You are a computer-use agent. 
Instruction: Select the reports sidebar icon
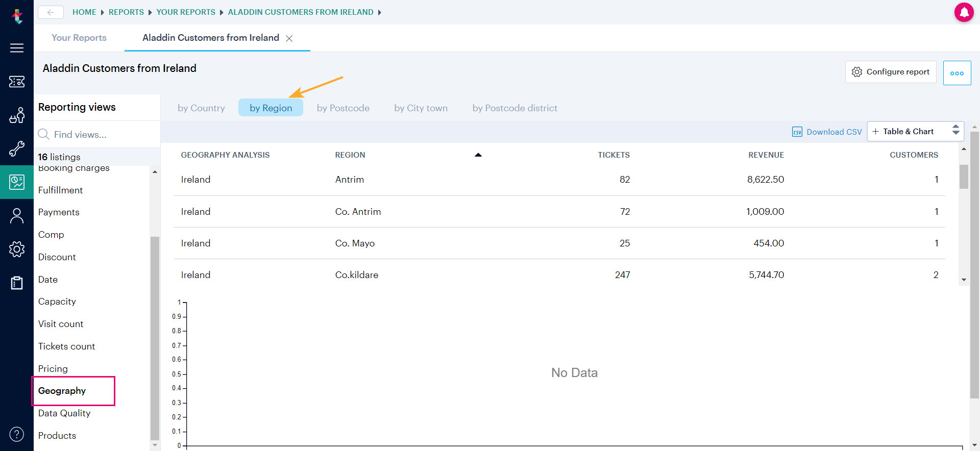tap(17, 182)
